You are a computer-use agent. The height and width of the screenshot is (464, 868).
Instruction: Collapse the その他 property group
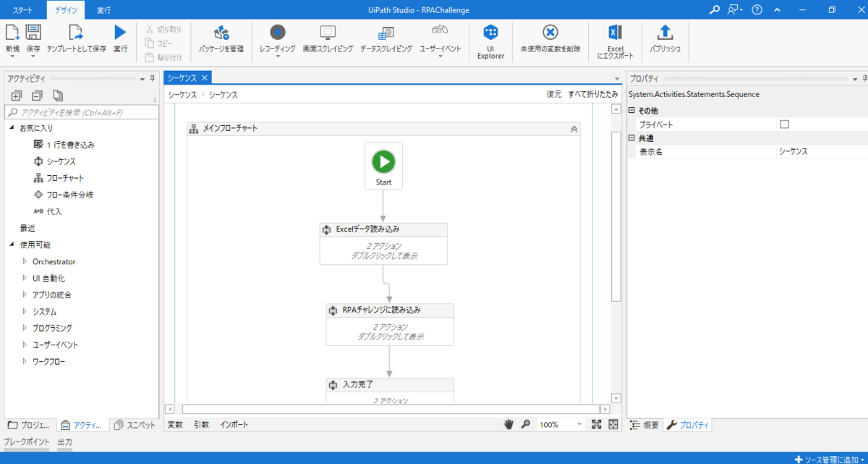(x=631, y=110)
